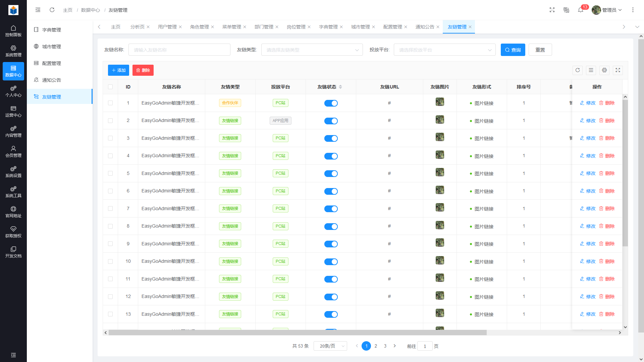Expand the 投放平台 select box
Image resolution: width=644 pixels, height=362 pixels.
click(x=444, y=50)
